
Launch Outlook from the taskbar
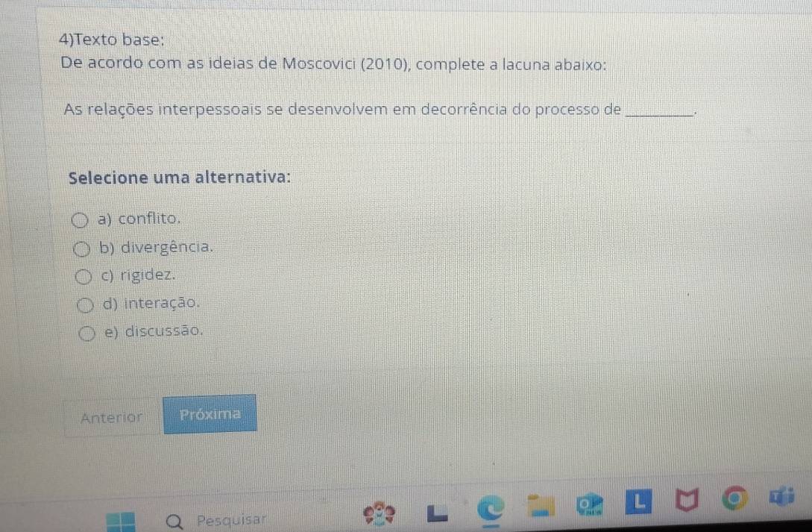(590, 504)
